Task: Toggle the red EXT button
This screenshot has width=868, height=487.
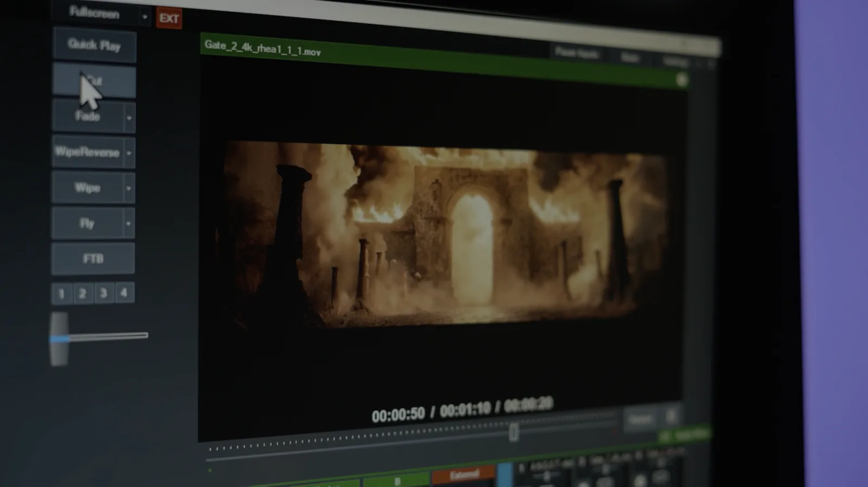Action: 169,18
